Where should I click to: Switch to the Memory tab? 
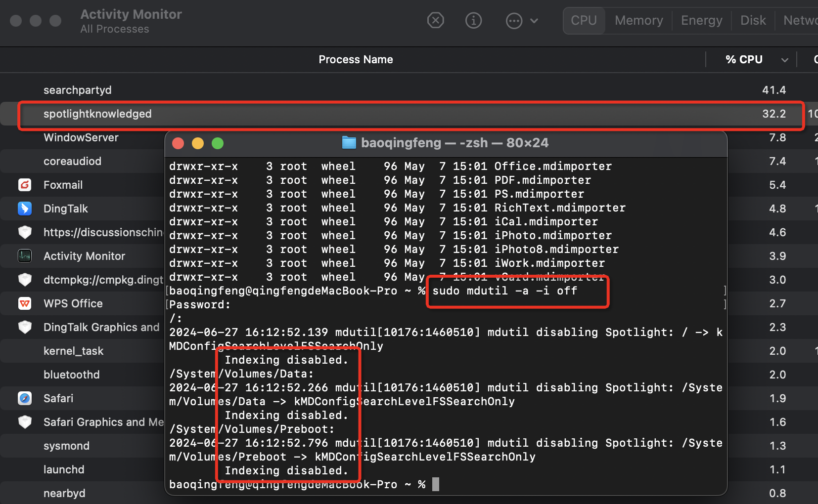coord(638,20)
